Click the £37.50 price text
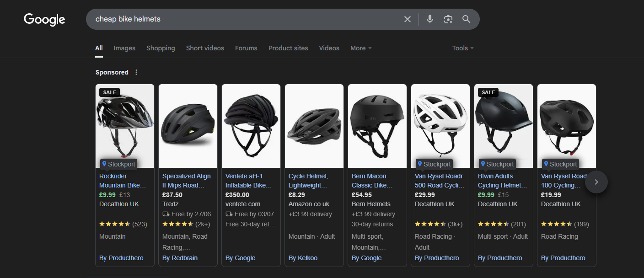 (x=172, y=195)
